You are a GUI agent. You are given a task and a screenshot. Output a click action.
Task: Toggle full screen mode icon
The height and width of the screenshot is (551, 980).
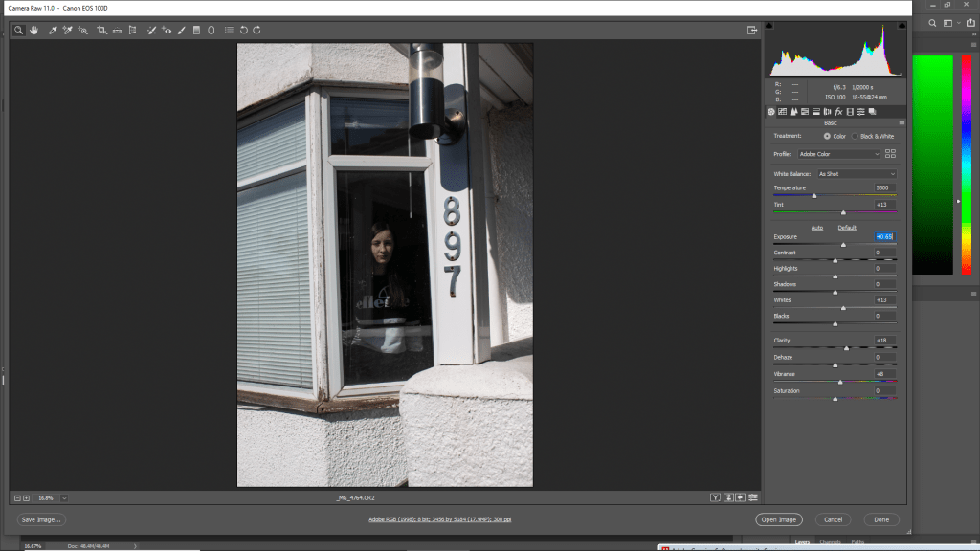click(x=752, y=31)
